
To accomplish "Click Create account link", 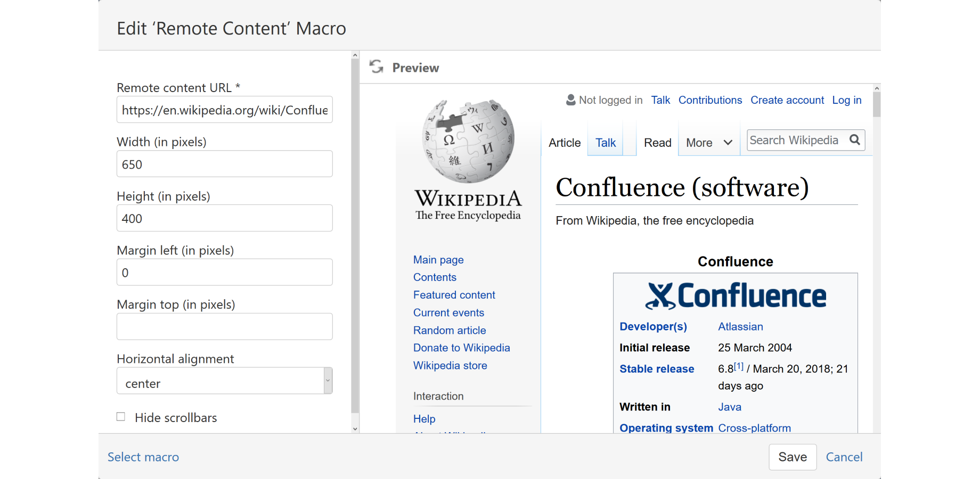I will tap(787, 100).
